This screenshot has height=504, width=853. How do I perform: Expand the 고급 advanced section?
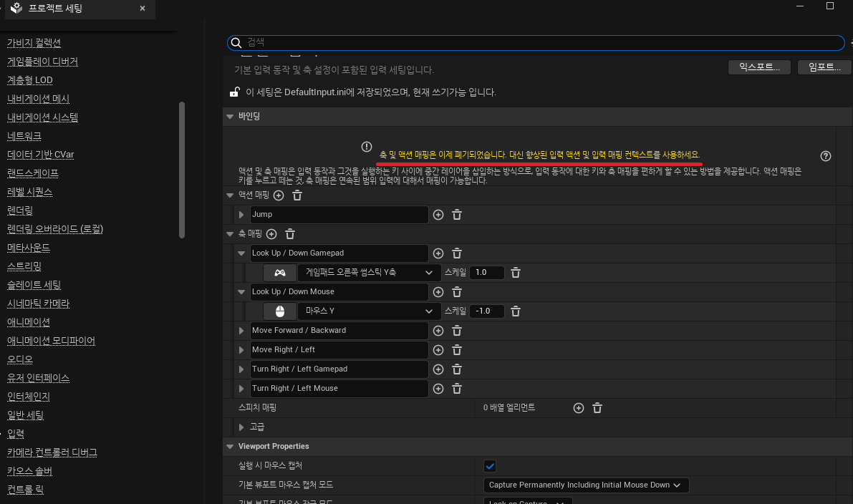pyautogui.click(x=241, y=427)
